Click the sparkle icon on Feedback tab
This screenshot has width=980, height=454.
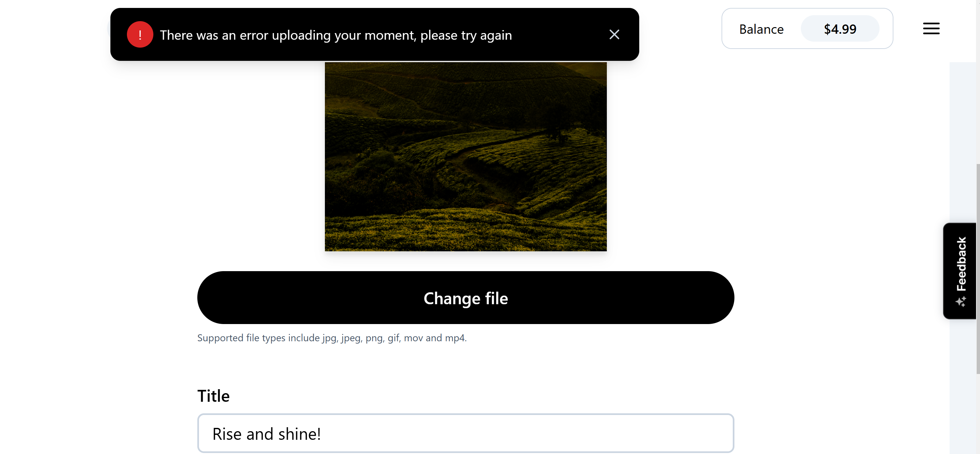click(x=960, y=302)
